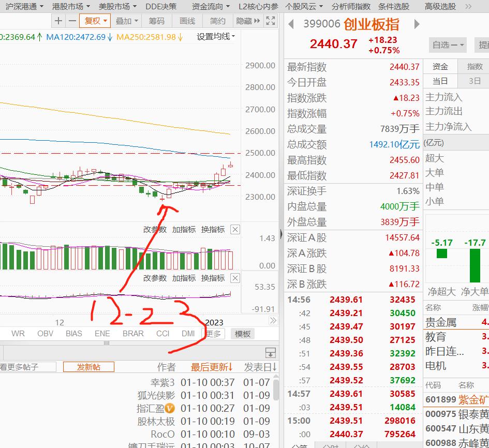Viewport: 489px width, 448px height.
Task: Open 叠加 overlay dropdown
Action: (126, 21)
